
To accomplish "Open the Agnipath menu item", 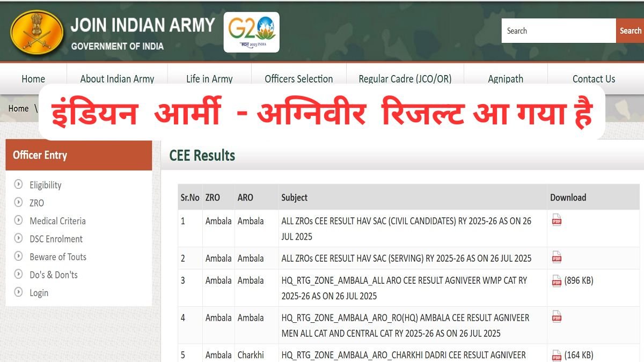I will click(x=505, y=79).
